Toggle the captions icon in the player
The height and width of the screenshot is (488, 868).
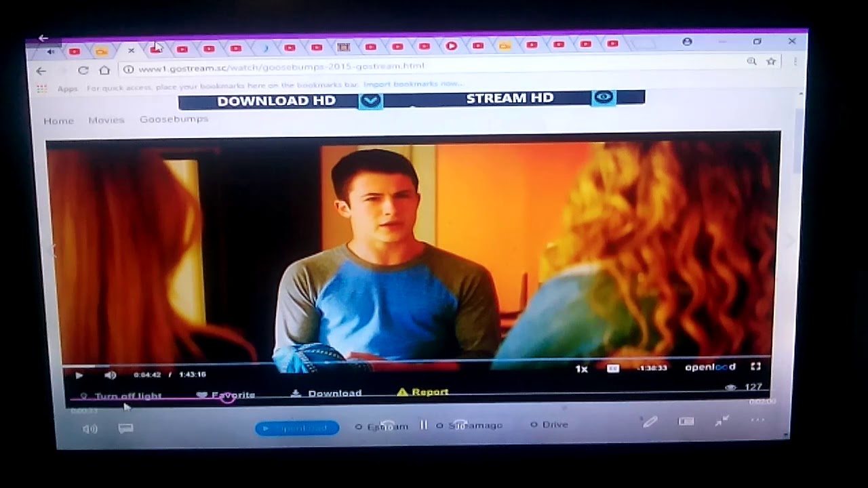pyautogui.click(x=613, y=369)
